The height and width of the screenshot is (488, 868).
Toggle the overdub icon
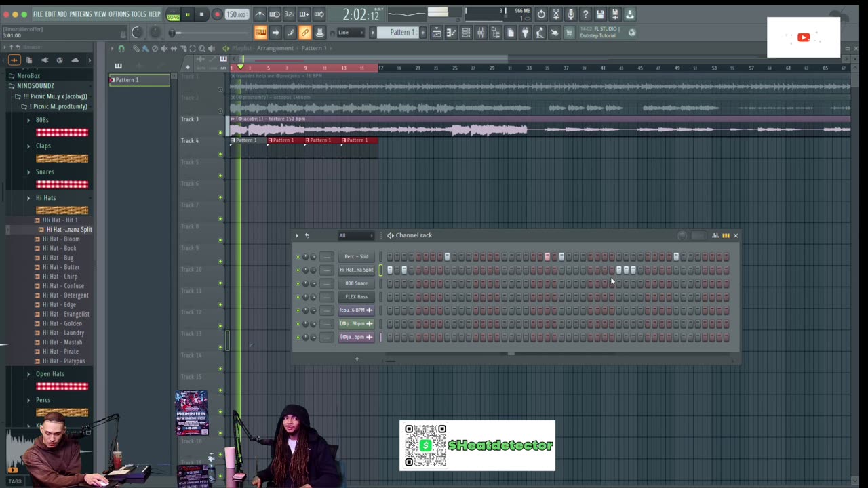point(304,14)
